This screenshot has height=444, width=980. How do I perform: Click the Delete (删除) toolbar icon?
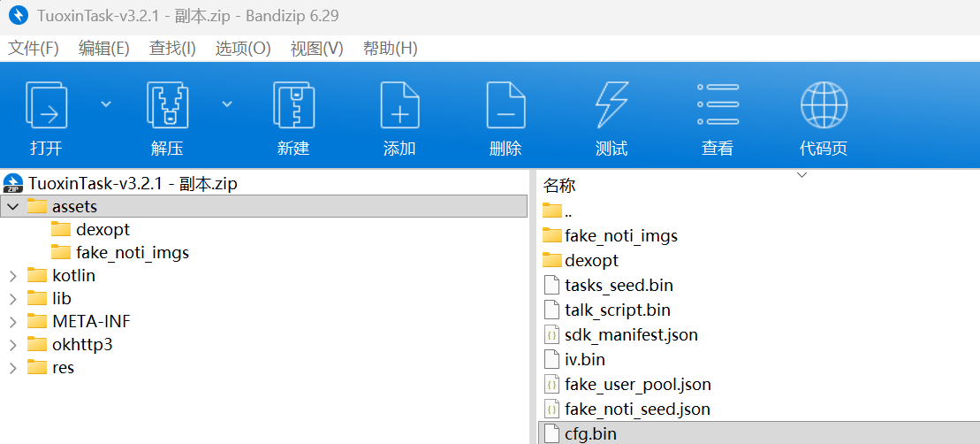click(x=505, y=105)
